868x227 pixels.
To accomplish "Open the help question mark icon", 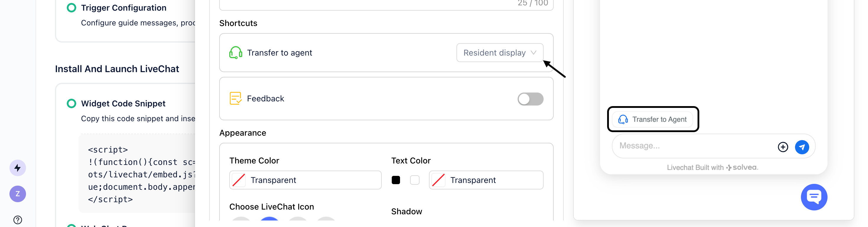I will tap(17, 220).
